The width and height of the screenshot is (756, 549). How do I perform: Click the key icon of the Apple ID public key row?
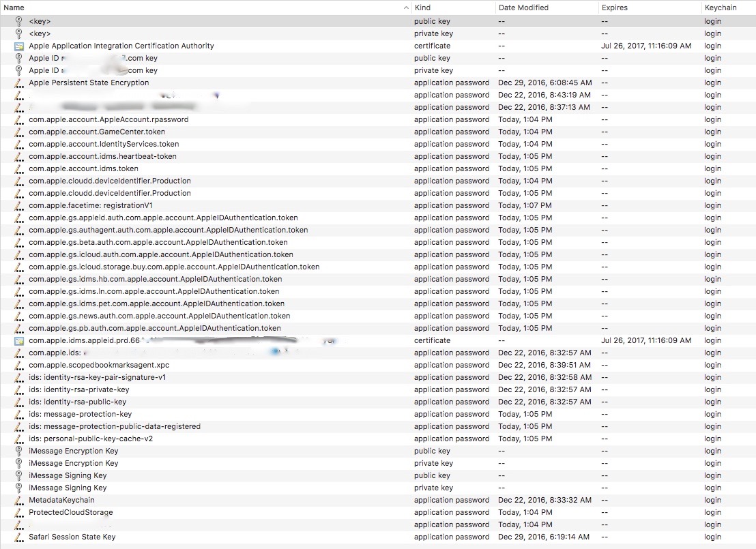click(x=19, y=59)
